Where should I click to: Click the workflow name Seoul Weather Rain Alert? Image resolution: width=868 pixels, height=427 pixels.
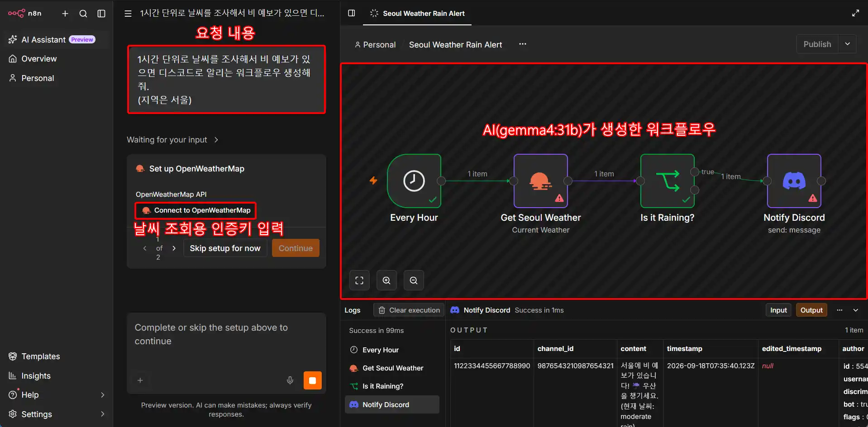455,45
